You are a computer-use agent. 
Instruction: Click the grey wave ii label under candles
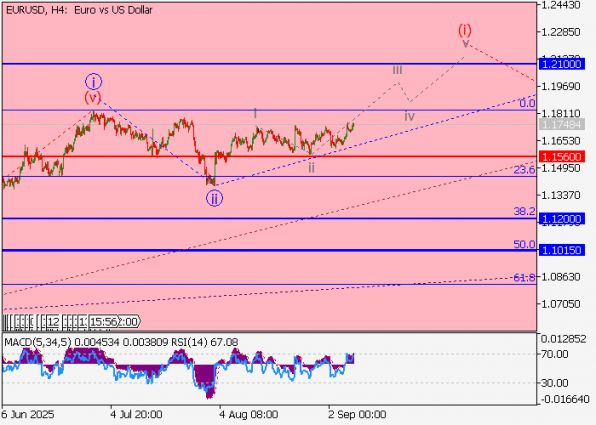pos(311,168)
